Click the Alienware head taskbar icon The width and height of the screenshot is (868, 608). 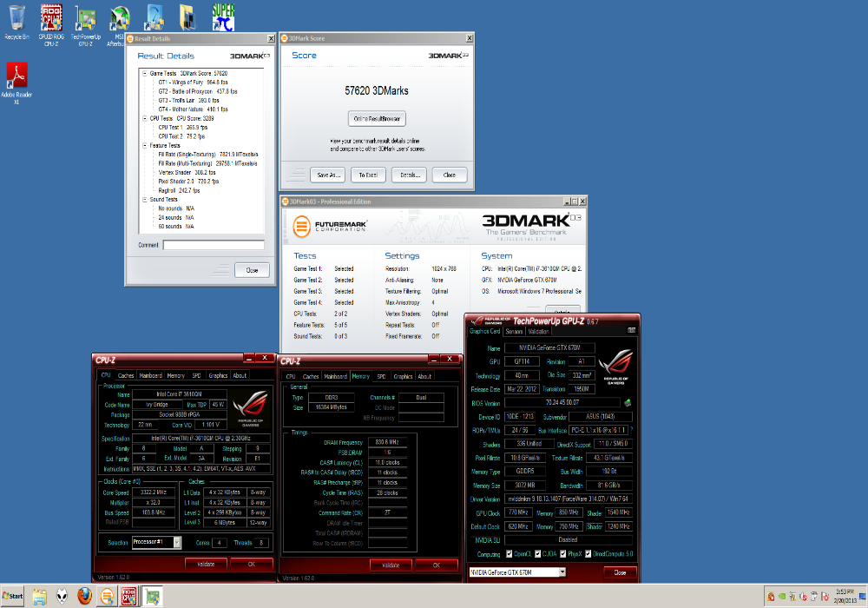pyautogui.click(x=62, y=597)
